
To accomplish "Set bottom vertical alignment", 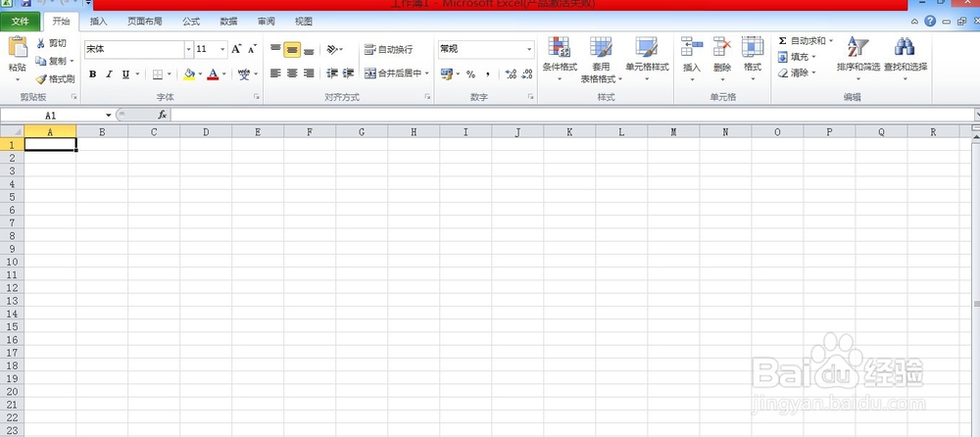I will coord(309,49).
